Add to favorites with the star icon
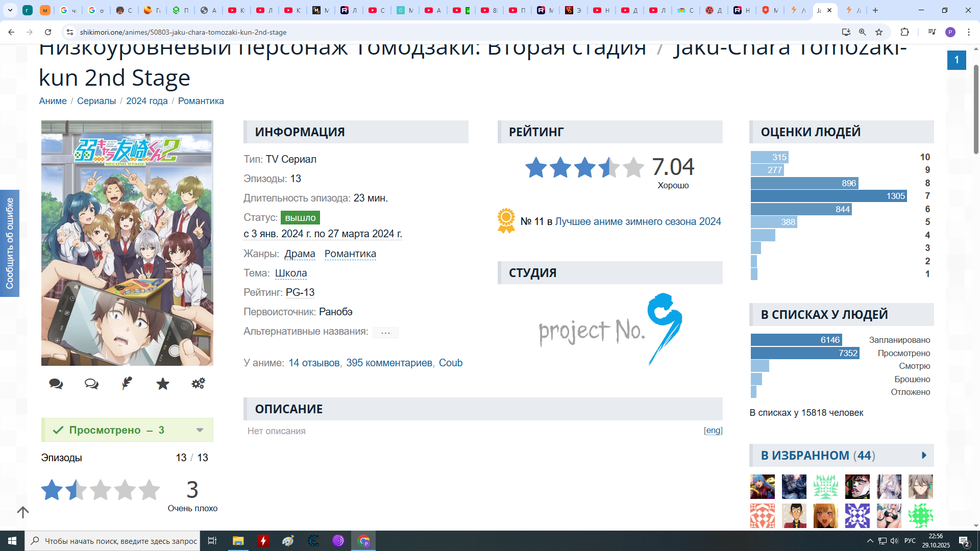Viewport: 980px width, 551px height. (163, 384)
